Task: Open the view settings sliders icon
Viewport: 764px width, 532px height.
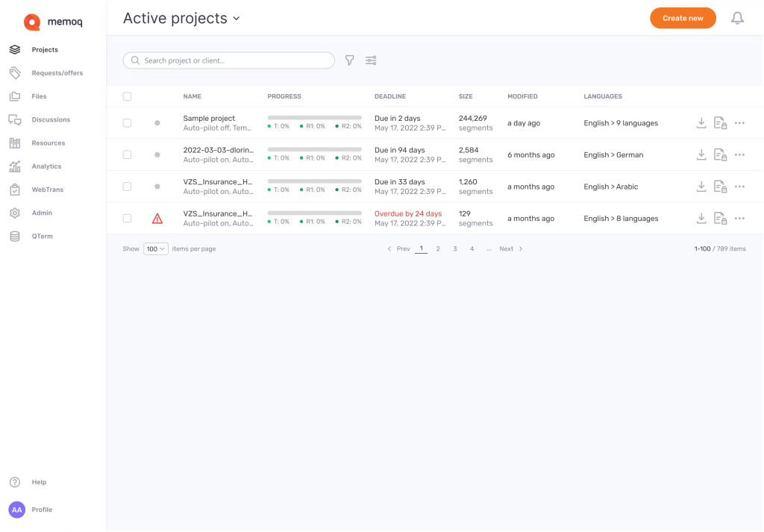Action: 371,60
